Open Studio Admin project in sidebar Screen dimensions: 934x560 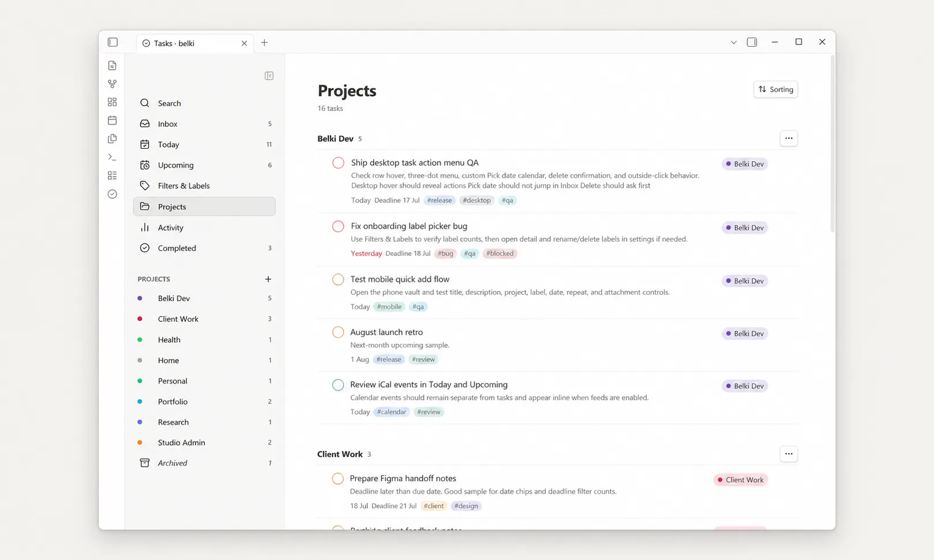[204, 442]
